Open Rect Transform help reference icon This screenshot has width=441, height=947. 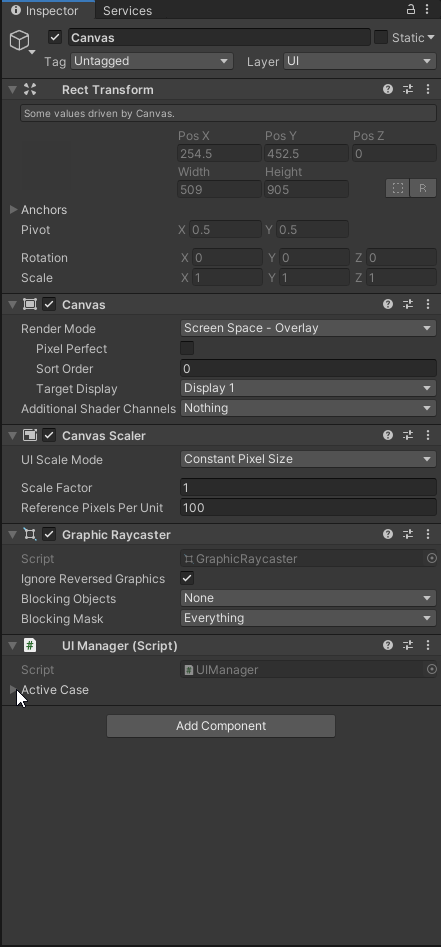388,89
